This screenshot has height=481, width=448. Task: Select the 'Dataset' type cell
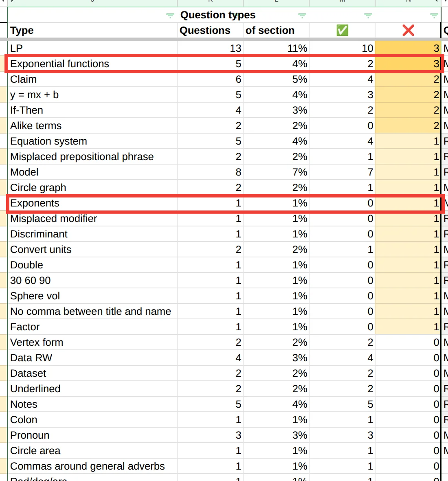point(92,373)
